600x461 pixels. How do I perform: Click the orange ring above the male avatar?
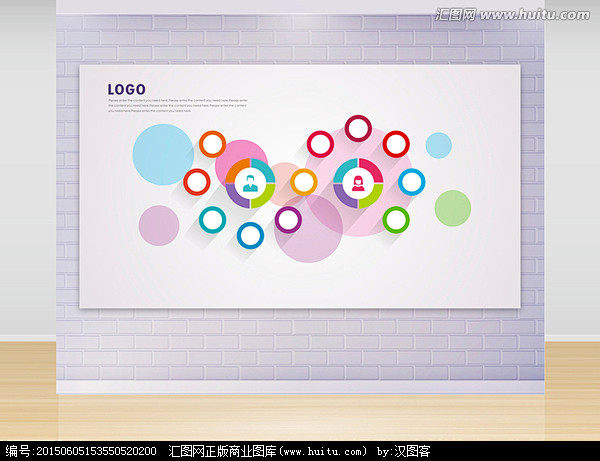pos(212,144)
